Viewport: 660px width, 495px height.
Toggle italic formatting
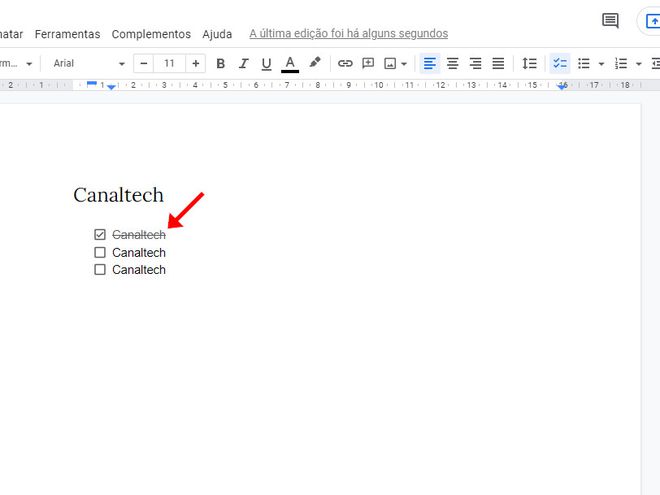[x=243, y=64]
